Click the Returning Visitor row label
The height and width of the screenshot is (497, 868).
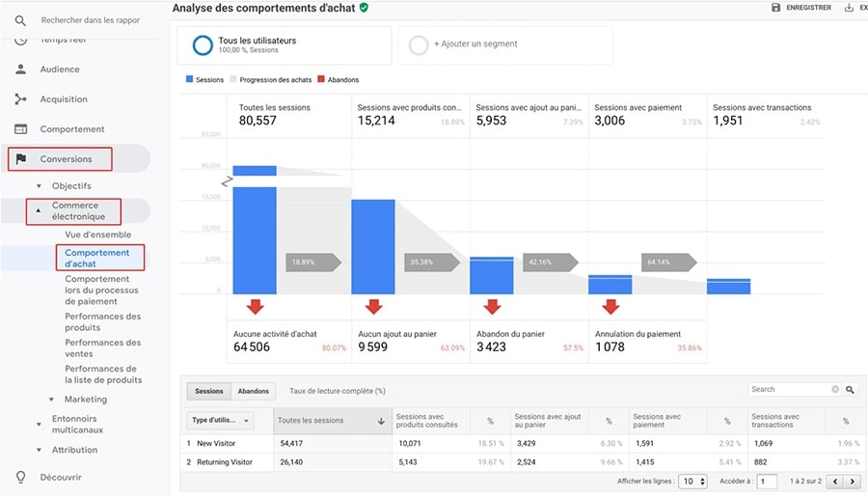pos(225,462)
